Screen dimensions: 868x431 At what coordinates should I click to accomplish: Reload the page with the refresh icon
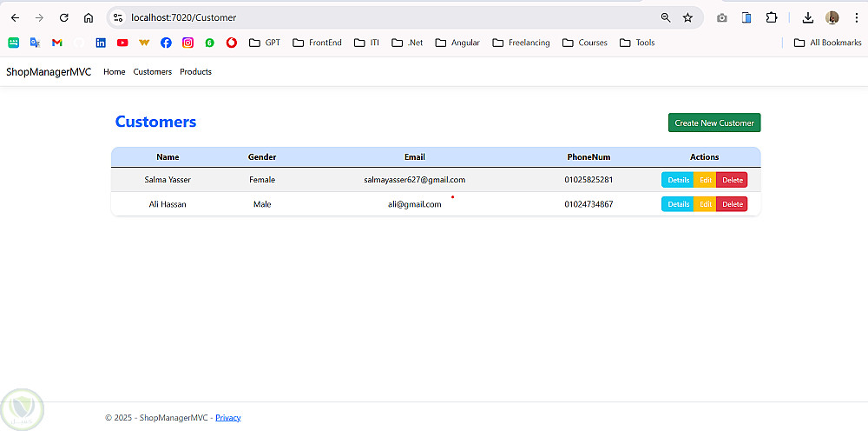click(x=63, y=17)
